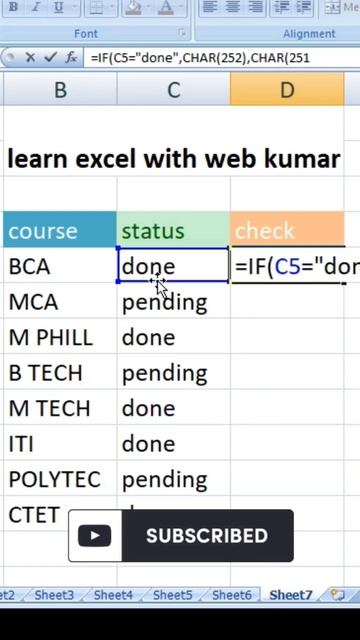Viewport: 360px width, 640px height.
Task: Click the Decrease Indent icon
Action: [280, 7]
